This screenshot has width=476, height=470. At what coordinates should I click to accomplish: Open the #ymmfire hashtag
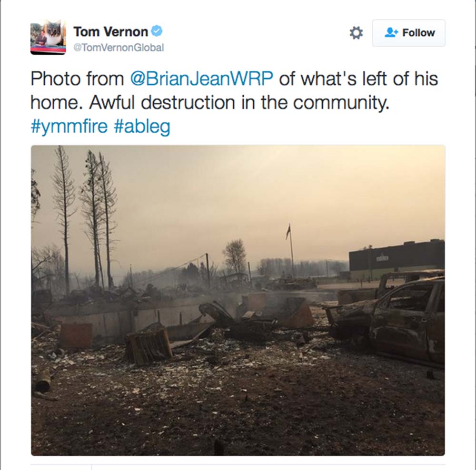69,126
